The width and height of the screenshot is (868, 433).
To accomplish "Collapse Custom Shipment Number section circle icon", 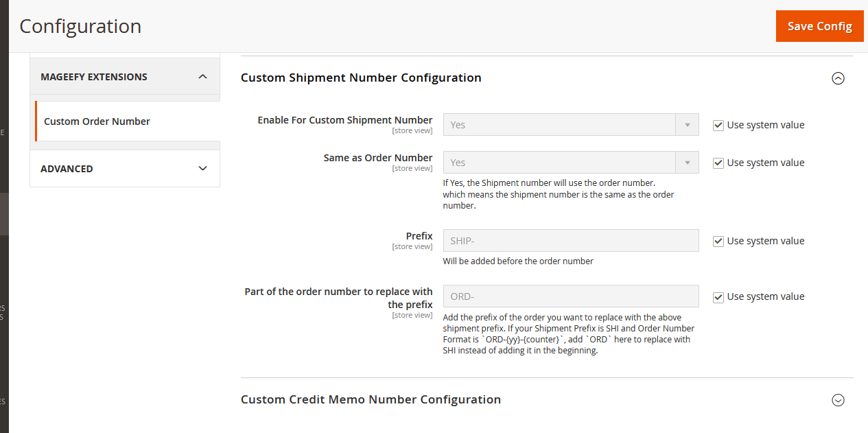I will [838, 78].
